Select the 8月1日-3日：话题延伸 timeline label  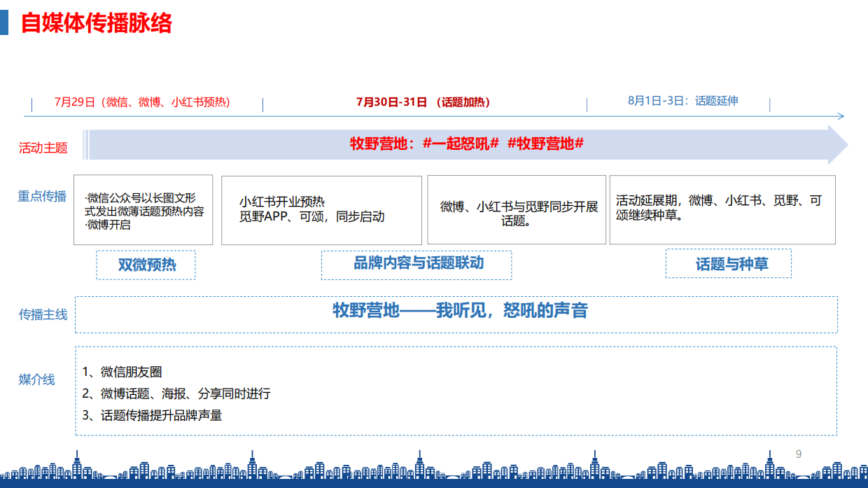[682, 101]
